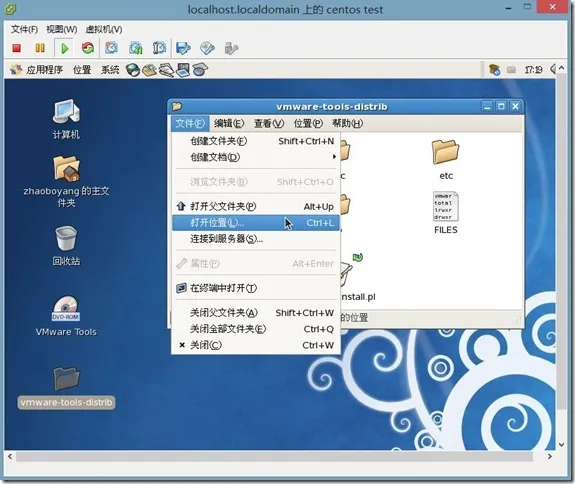Open the 位置 GNOME panel menu
The width and height of the screenshot is (575, 484).
click(82, 70)
